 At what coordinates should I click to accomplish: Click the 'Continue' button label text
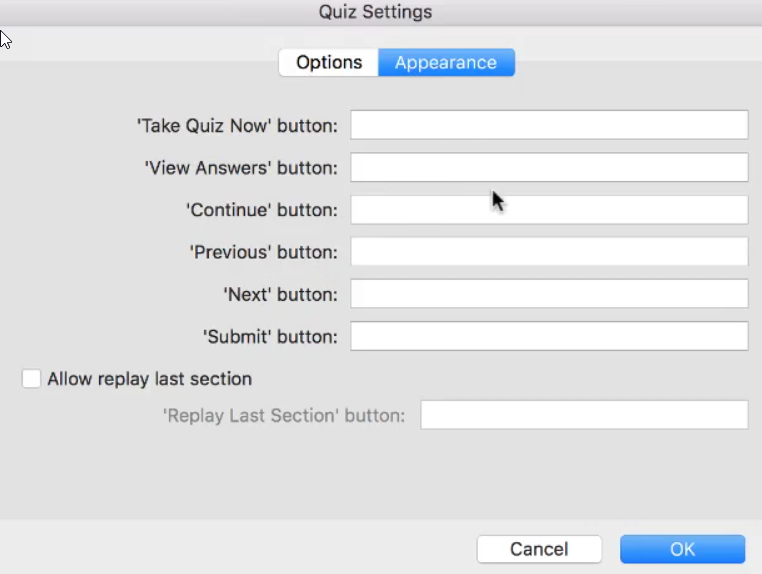262,210
